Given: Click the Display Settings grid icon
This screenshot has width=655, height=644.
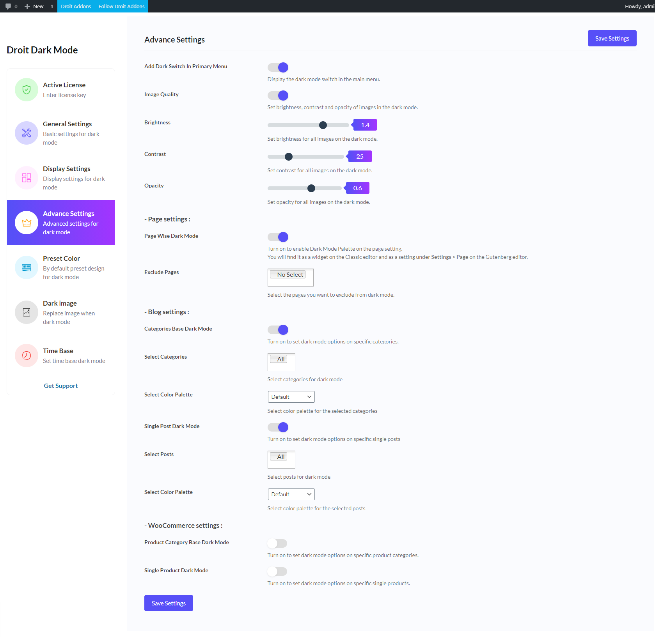Looking at the screenshot, I should pyautogui.click(x=27, y=178).
